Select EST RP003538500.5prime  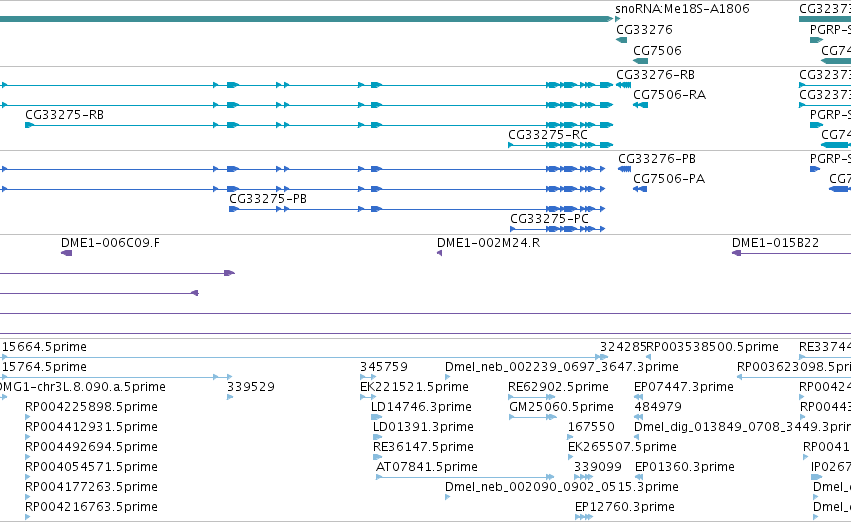coord(713,347)
